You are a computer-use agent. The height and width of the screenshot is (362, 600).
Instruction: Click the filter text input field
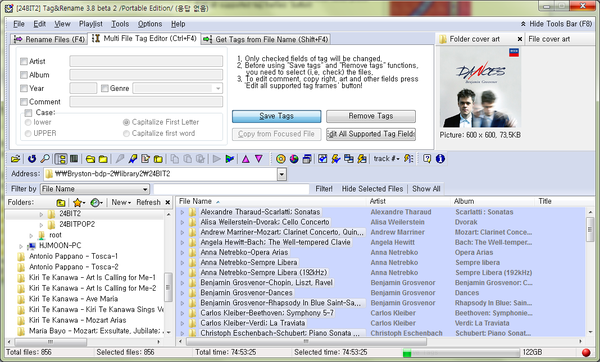[231, 189]
